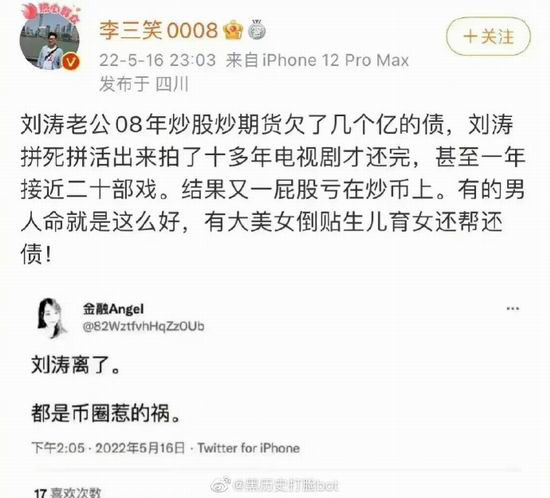This screenshot has width=550, height=498.
Task: Open the 李三笑0008 username link
Action: click(159, 30)
